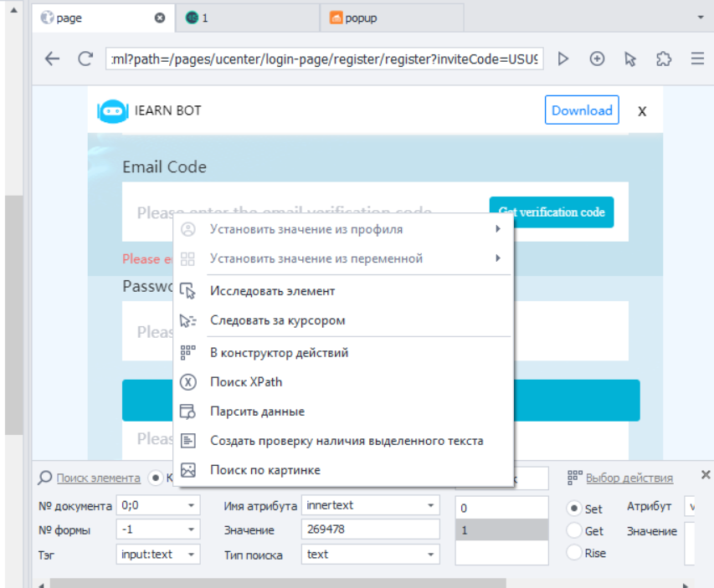Screen dimensions: 714x588
Task: Reload the page with refresh icon
Action: coord(85,59)
